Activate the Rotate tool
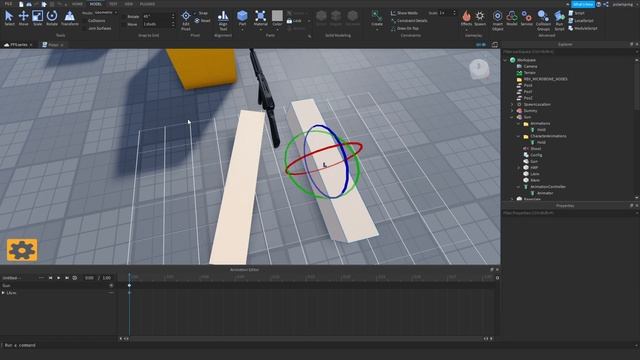The image size is (640, 360). 52,18
